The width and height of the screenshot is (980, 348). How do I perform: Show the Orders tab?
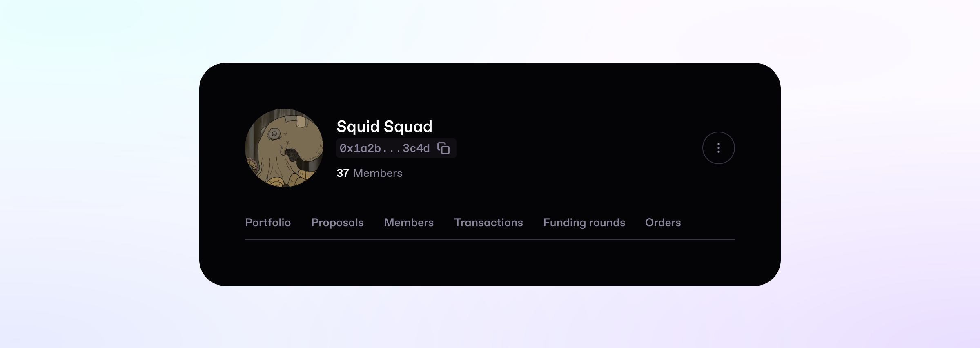[663, 223]
